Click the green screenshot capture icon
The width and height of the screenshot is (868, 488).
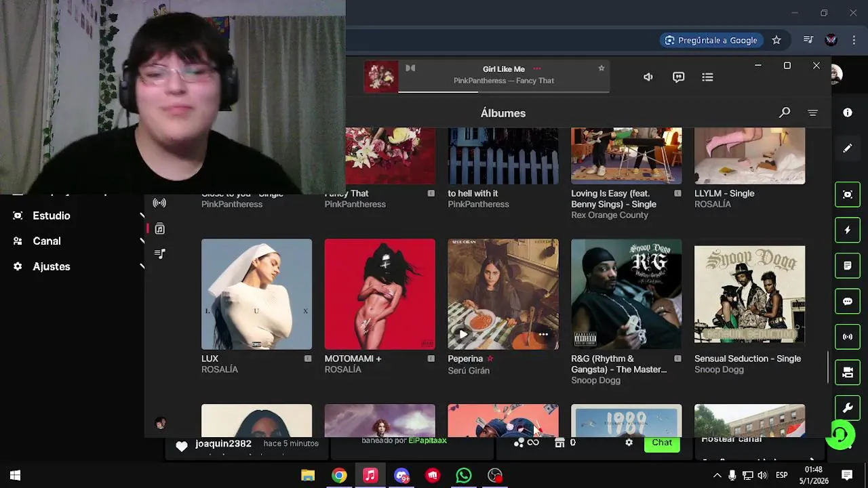(x=848, y=195)
